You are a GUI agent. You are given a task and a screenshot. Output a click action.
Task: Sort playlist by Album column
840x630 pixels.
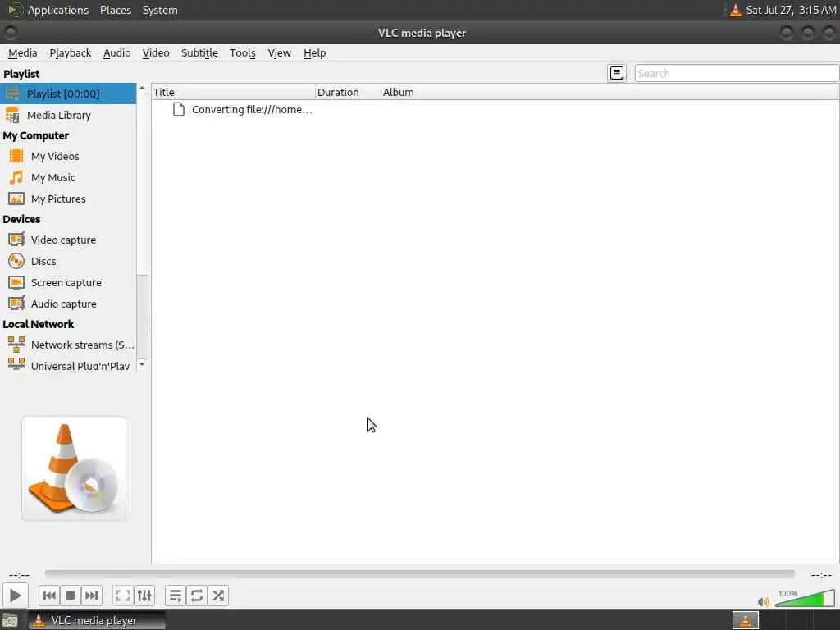pyautogui.click(x=609, y=92)
